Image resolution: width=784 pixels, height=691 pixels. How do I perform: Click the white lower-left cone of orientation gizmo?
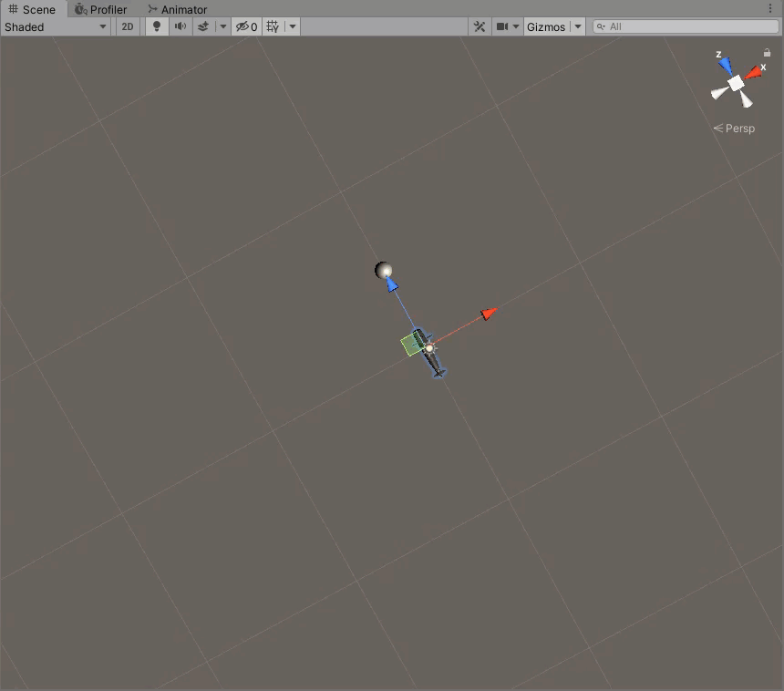coord(719,93)
